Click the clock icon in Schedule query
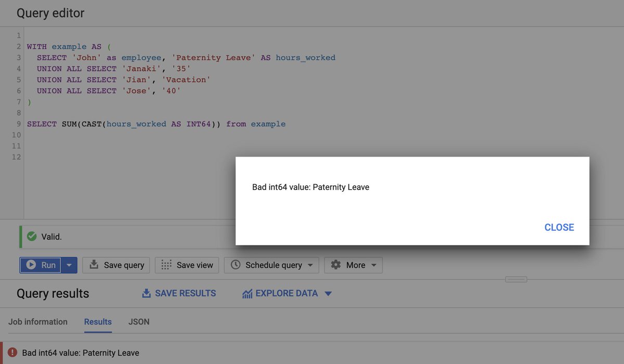624x364 pixels. point(236,265)
